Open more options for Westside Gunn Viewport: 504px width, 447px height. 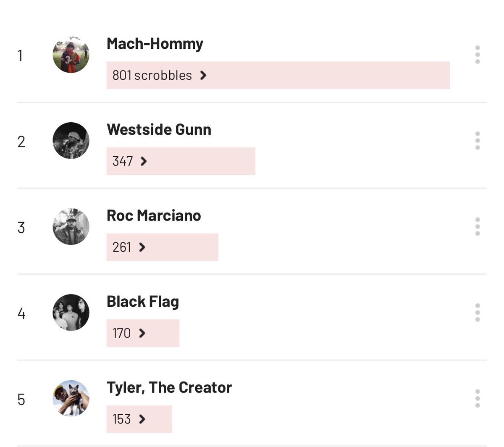pyautogui.click(x=478, y=141)
